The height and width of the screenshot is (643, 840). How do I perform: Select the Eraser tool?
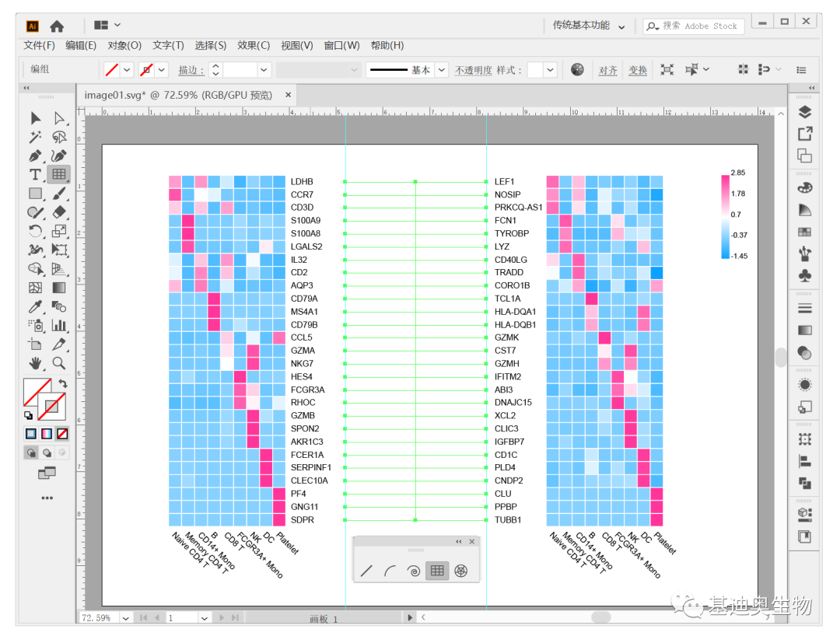59,212
